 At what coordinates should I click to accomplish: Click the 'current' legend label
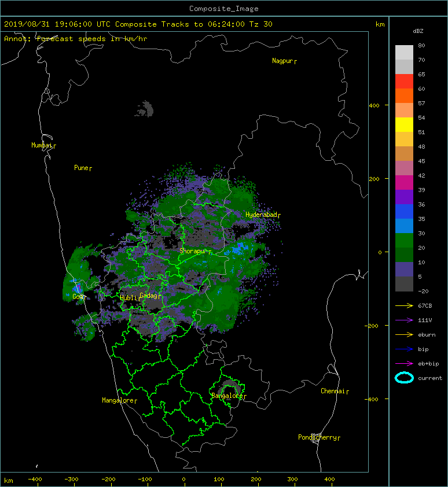pos(430,378)
